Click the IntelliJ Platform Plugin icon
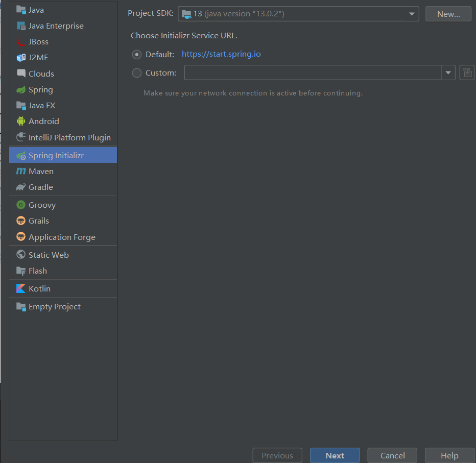The width and height of the screenshot is (476, 463). 21,137
